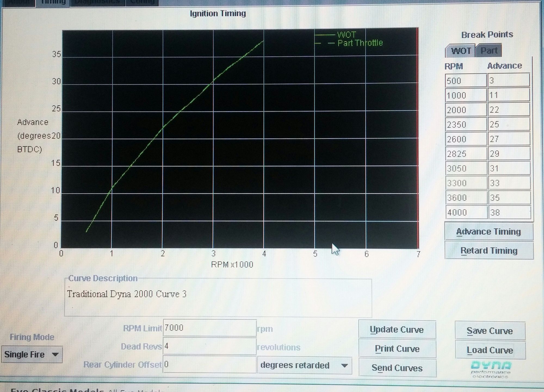Click the Print Curve button
This screenshot has height=392, width=544.
(x=397, y=349)
